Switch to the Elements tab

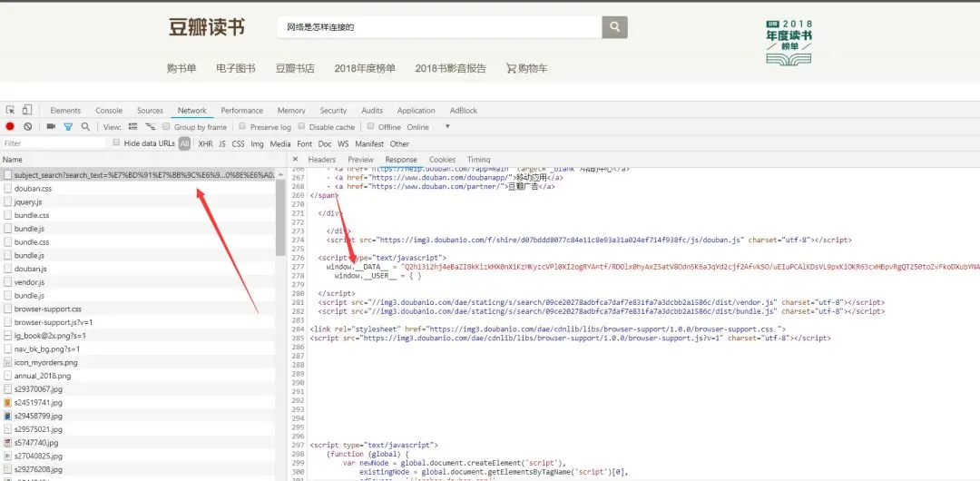click(65, 111)
